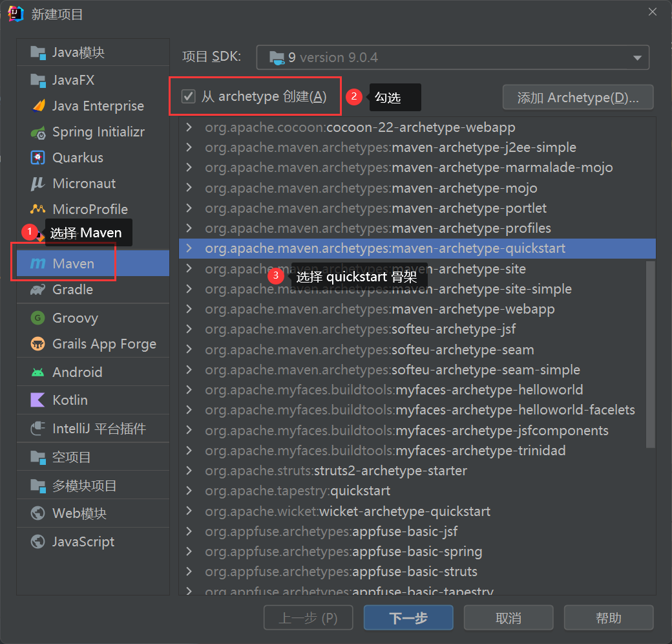The image size is (672, 644).
Task: Click the Groovy G icon
Action: (37, 318)
